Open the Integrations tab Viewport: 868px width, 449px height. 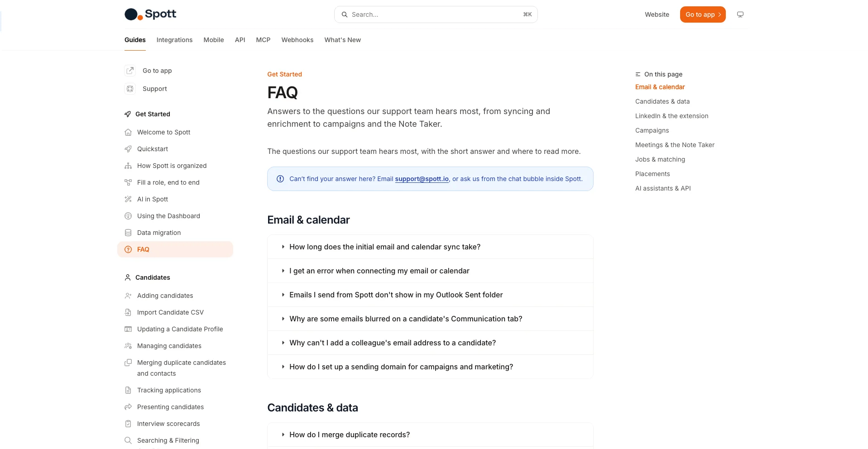[174, 40]
